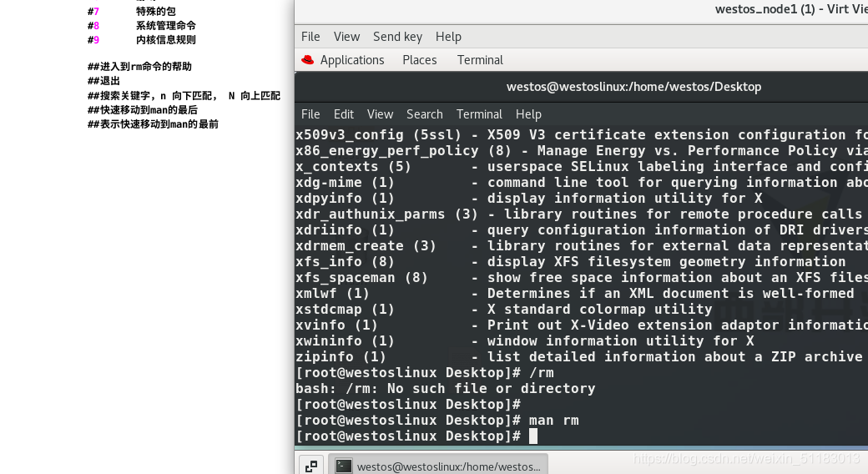868x474 pixels.
Task: Click the '##表示快速移动到man的最前' note line
Action: click(x=153, y=124)
